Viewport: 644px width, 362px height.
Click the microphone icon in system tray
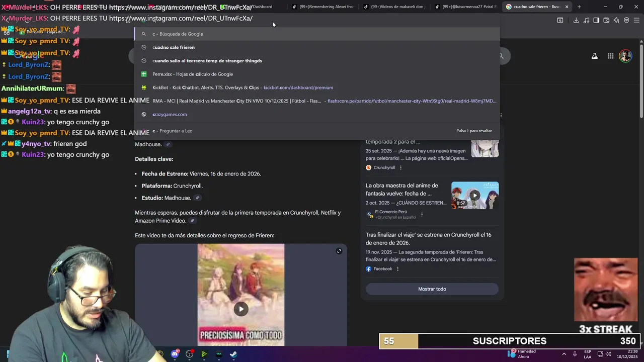coord(575,354)
